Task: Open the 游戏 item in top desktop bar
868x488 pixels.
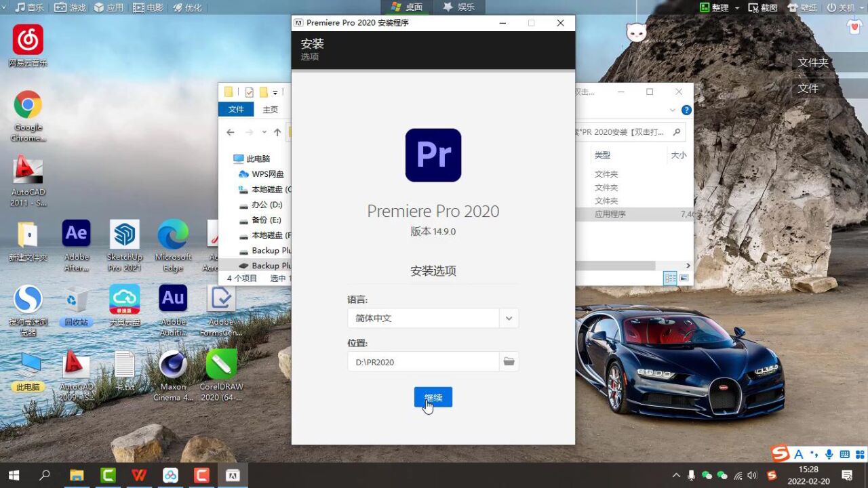Action: (70, 7)
